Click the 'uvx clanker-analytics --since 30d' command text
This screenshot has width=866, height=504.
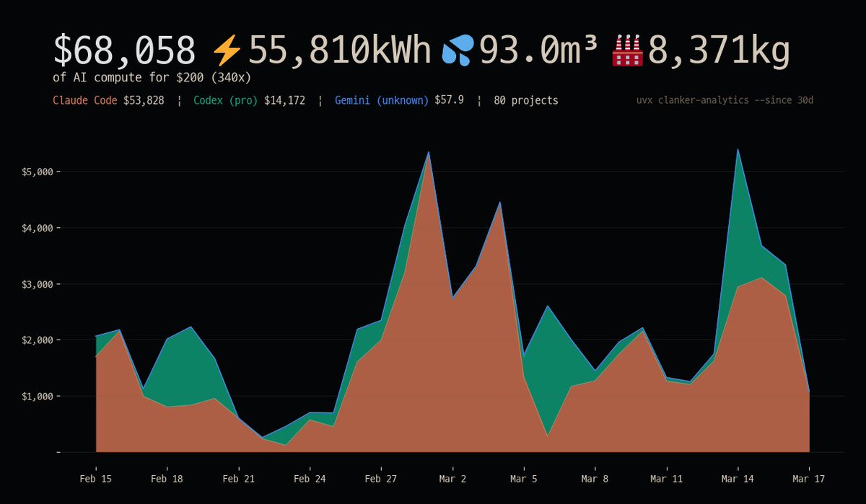point(725,100)
